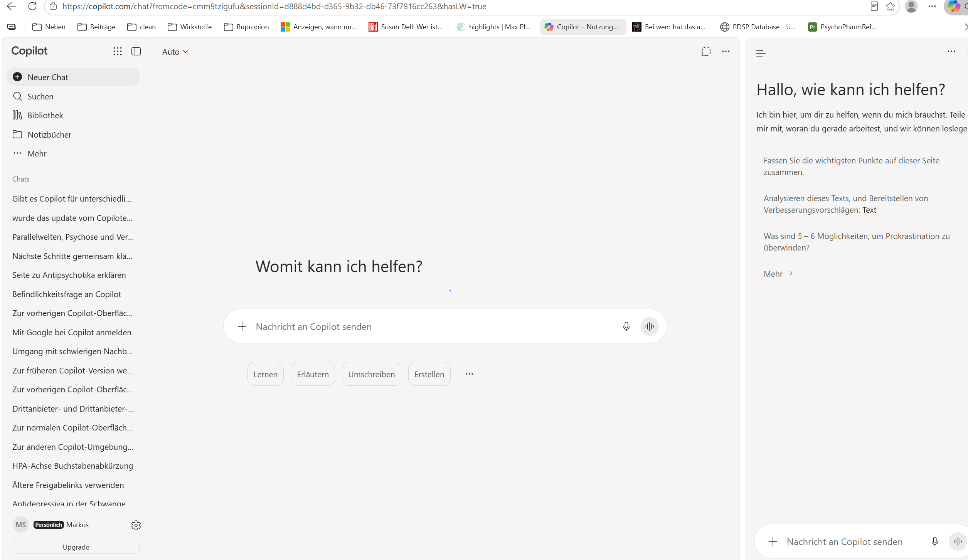968x560 pixels.
Task: Click Prokrastination suggestion in side panel
Action: pyautogui.click(x=857, y=242)
